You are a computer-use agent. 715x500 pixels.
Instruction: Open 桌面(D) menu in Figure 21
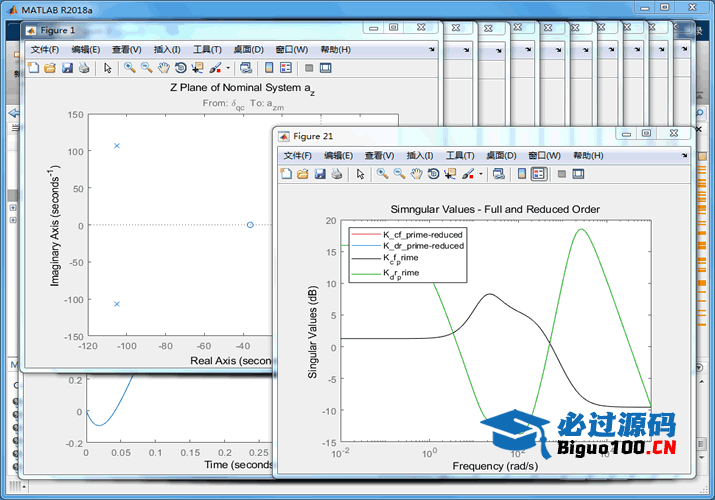tap(501, 155)
